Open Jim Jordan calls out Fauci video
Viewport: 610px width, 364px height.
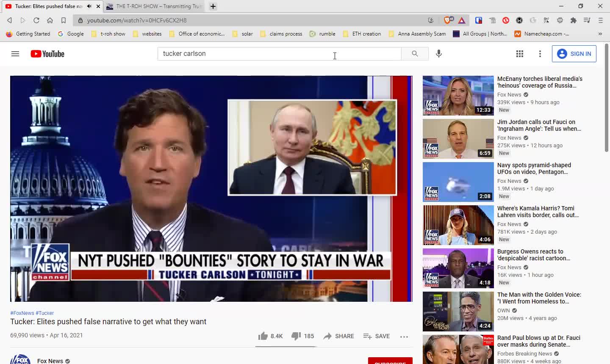pos(539,125)
